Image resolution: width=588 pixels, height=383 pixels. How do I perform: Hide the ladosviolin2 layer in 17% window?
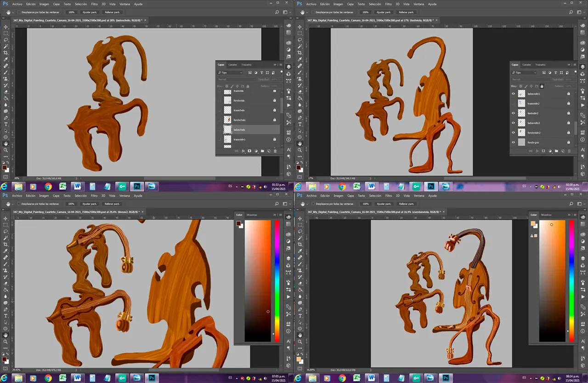coord(514,123)
